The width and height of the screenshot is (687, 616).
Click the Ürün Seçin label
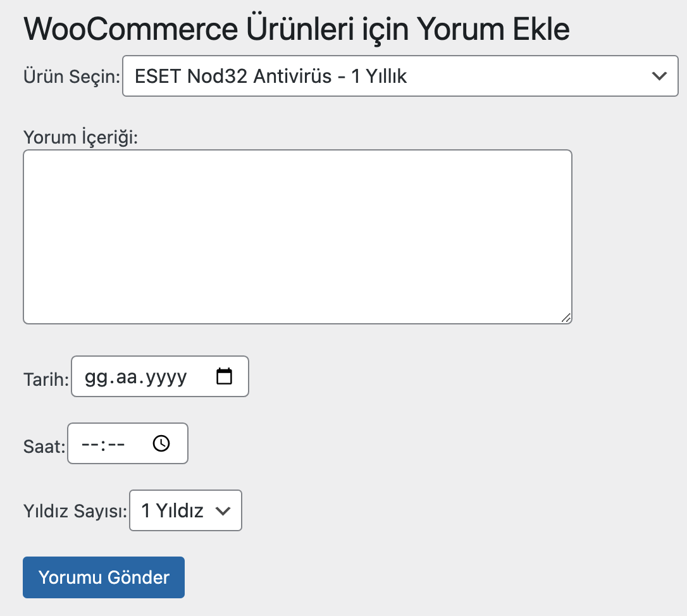(71, 77)
